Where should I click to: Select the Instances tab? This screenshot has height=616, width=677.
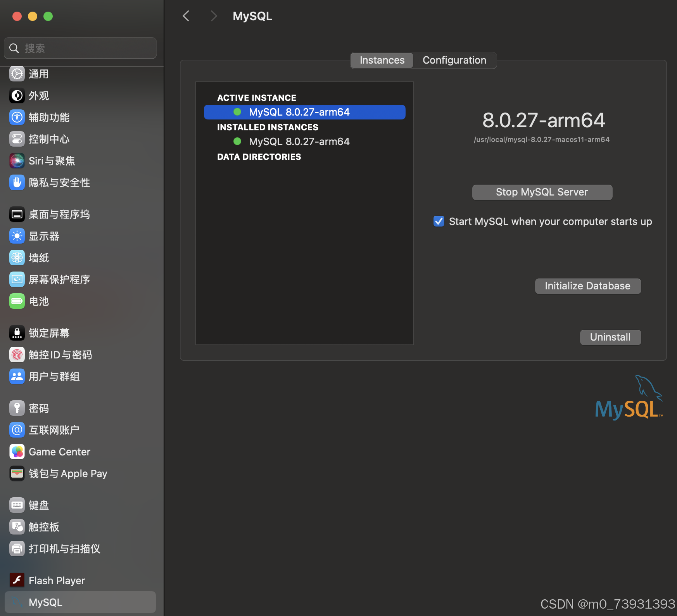[381, 60]
